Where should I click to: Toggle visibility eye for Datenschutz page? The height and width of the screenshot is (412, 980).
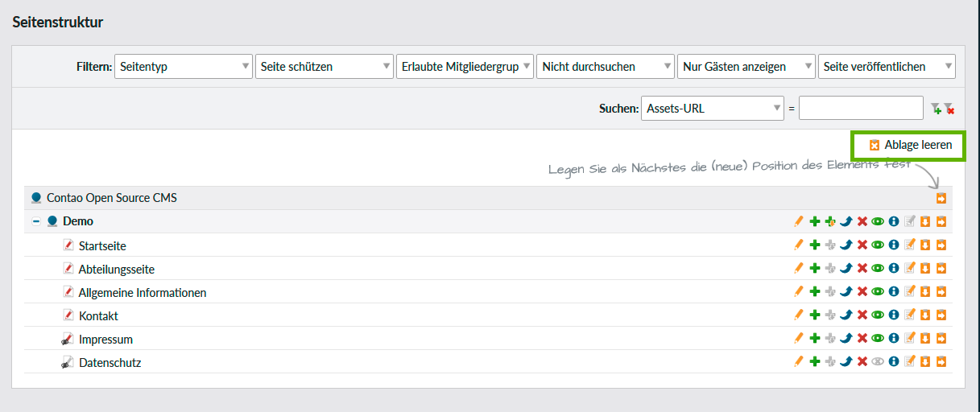pyautogui.click(x=878, y=362)
